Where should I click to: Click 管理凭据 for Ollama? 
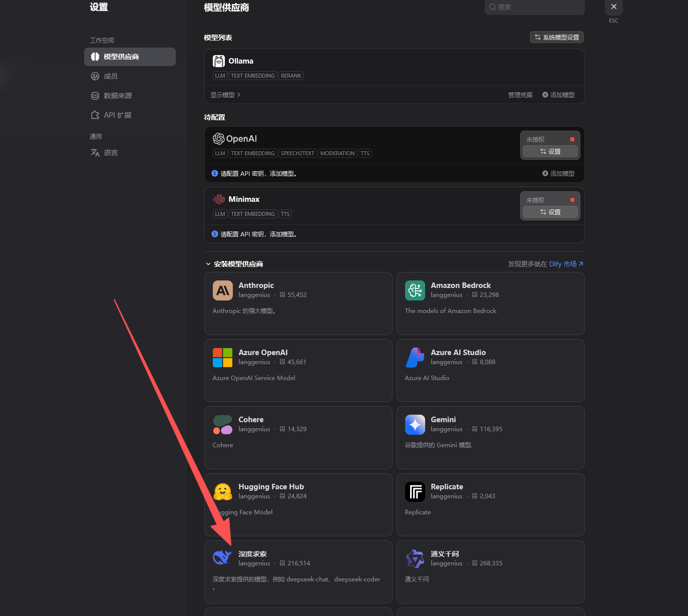point(520,95)
